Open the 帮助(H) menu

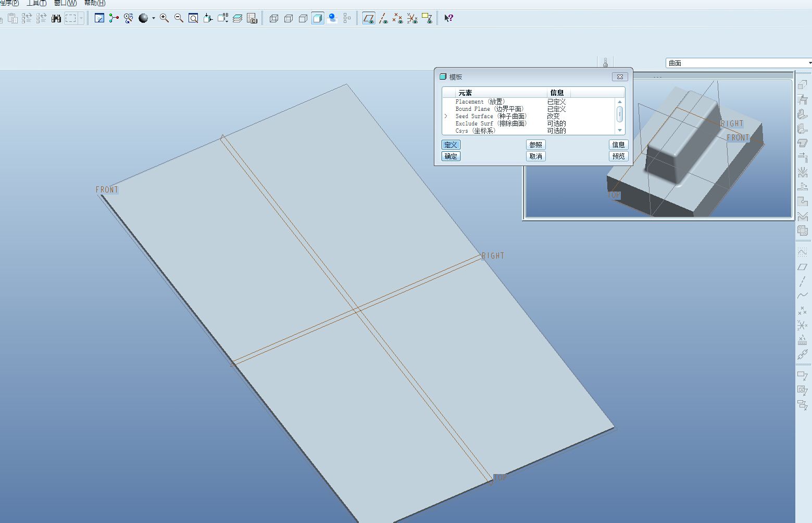[x=94, y=3]
